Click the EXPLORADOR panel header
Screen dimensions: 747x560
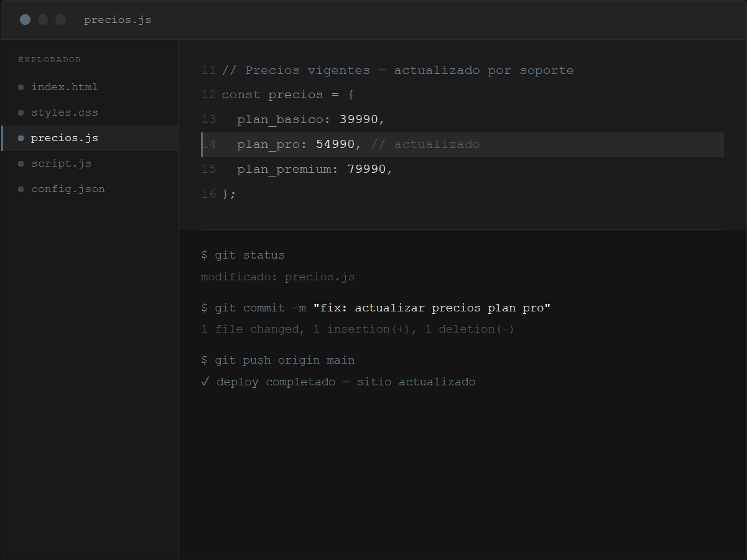(50, 60)
